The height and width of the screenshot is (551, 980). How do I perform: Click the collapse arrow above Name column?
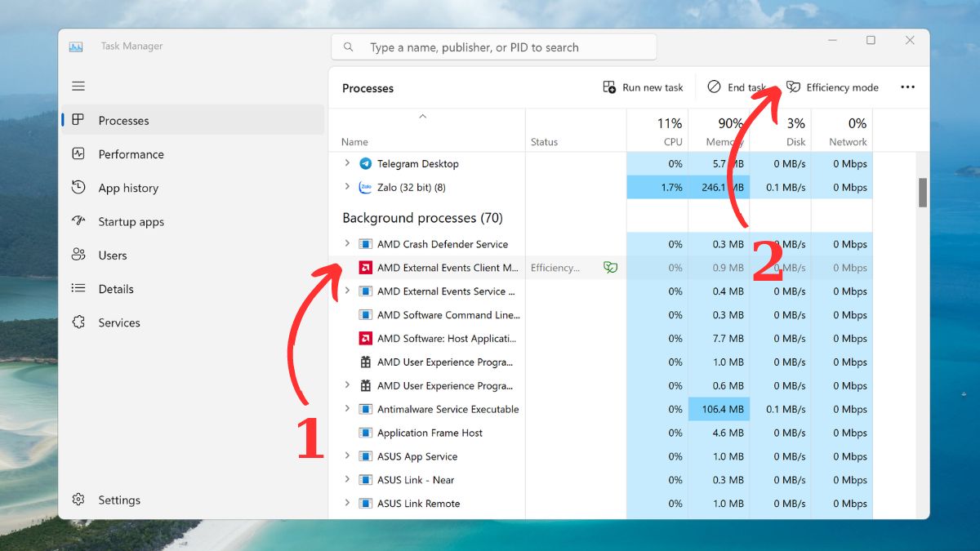point(422,116)
